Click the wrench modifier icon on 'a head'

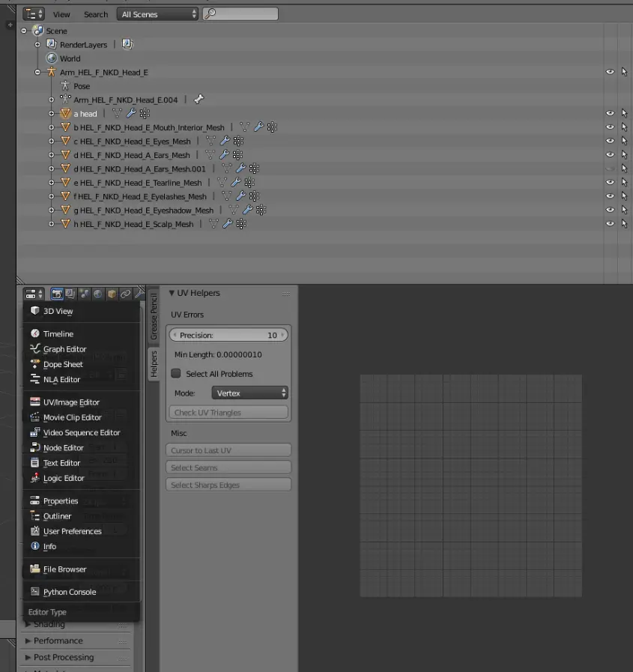click(x=131, y=114)
